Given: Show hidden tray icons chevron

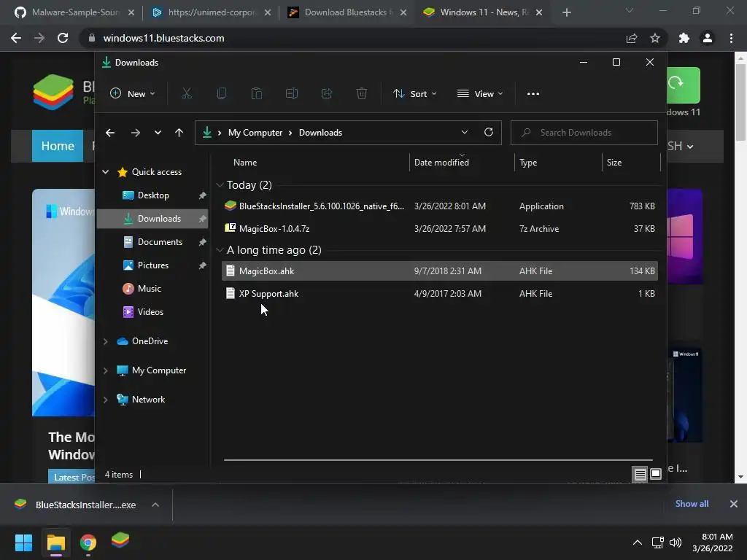Looking at the screenshot, I should point(637,542).
